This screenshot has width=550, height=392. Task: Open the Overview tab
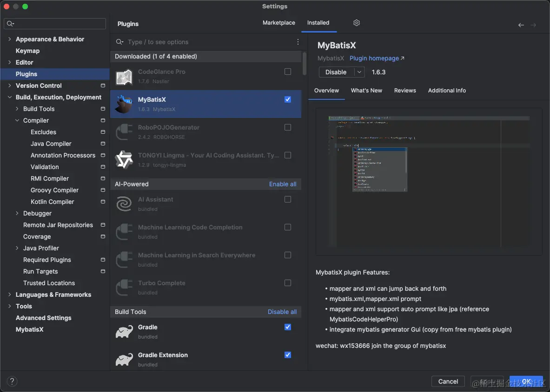(326, 91)
